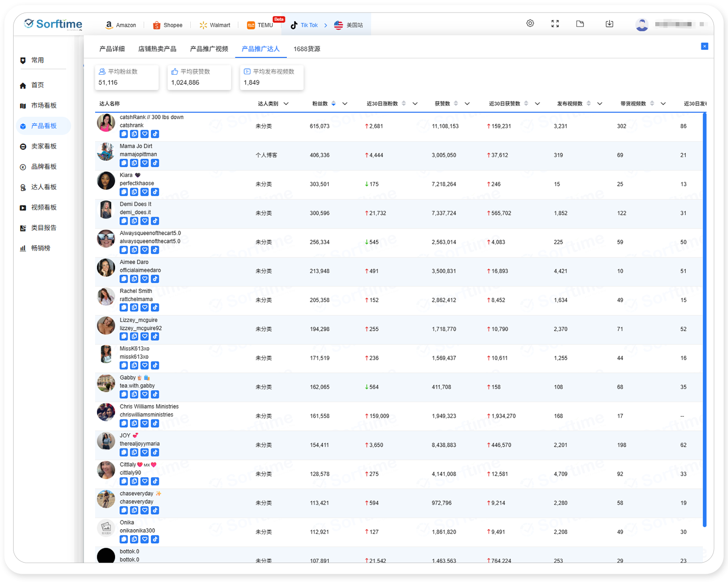This screenshot has height=582, width=728.
Task: Open 达人看板 in the sidebar
Action: [x=44, y=187]
